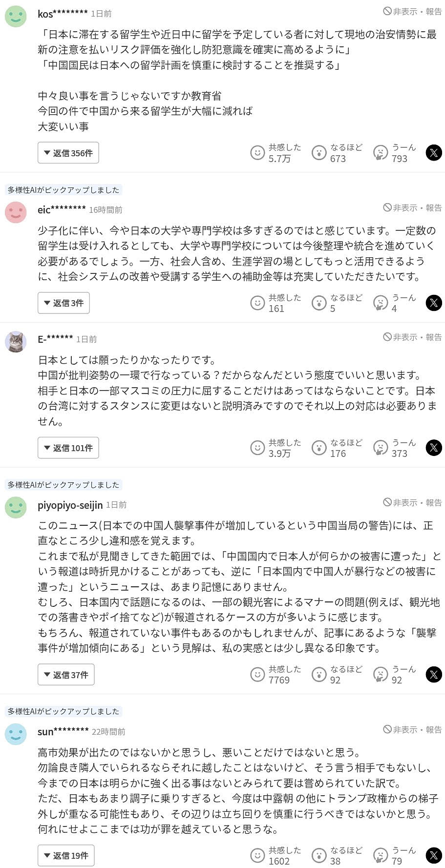Screen dimensions: 445x868
Task: Click the cat avatar of E-******
Action: (16, 342)
